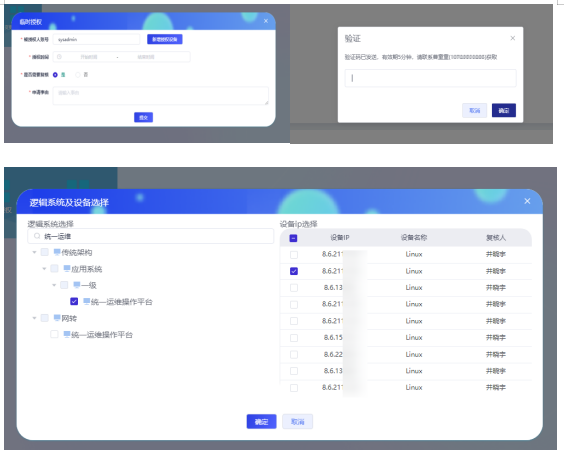
Task: Click the 一级 folder icon
Action: pyautogui.click(x=77, y=285)
